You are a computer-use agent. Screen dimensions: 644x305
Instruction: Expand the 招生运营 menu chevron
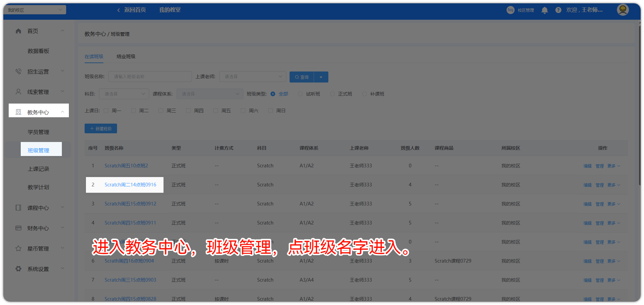point(63,71)
